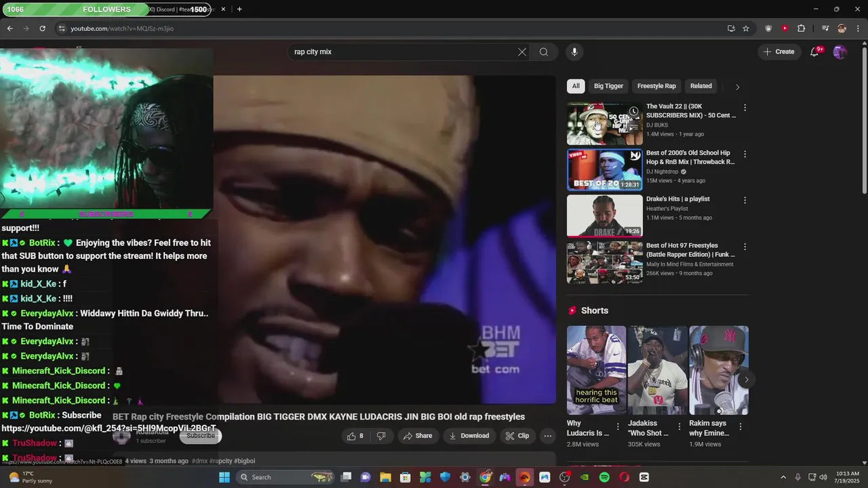Open Drake's Hits playlist title

pos(678,199)
